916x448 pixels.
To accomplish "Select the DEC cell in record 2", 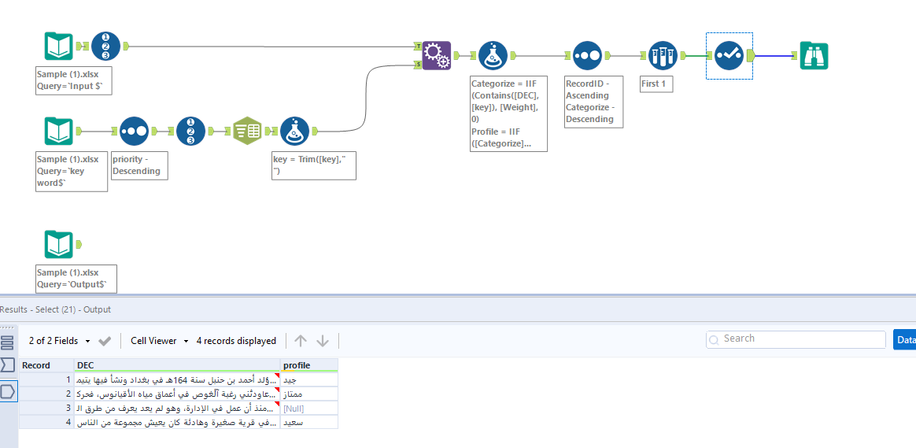I will coord(177,394).
